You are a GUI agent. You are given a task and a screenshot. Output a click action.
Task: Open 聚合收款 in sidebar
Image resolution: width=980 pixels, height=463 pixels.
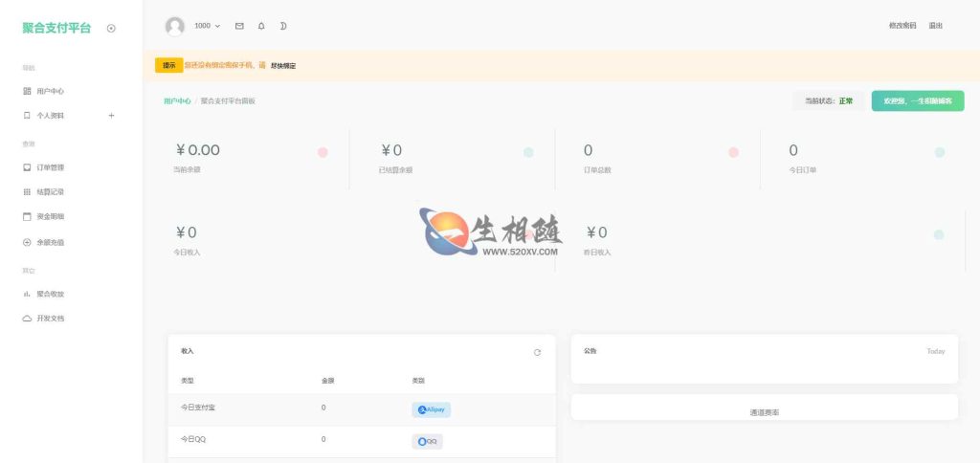click(50, 294)
